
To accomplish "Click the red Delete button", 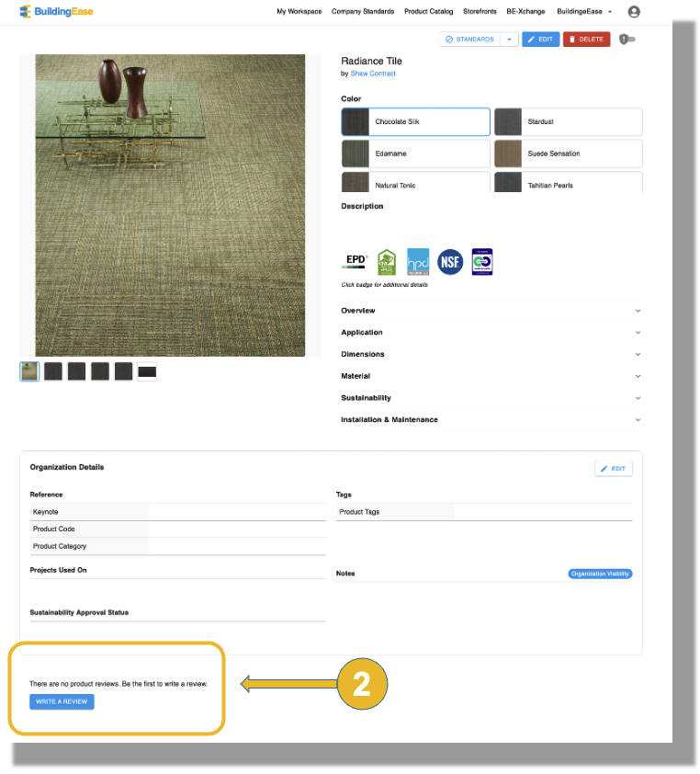I will [586, 40].
